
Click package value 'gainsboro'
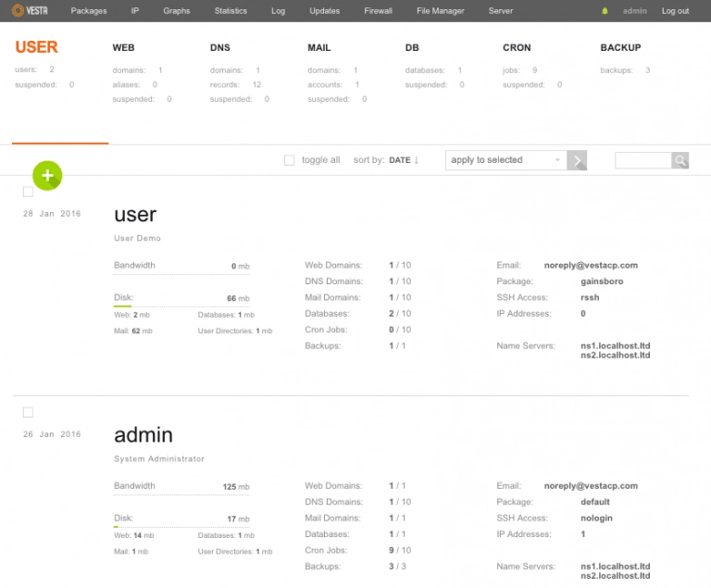click(602, 281)
